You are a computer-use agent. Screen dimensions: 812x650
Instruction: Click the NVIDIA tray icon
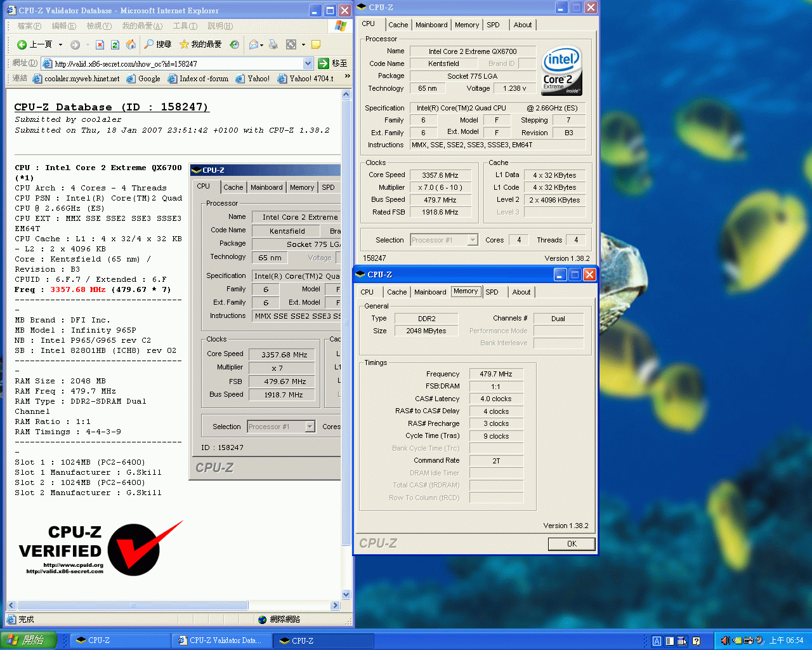(x=737, y=640)
